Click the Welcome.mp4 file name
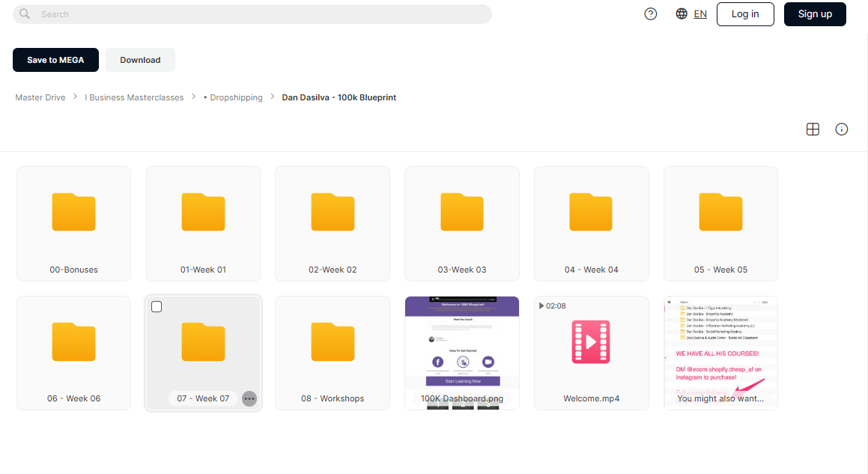868x474 pixels. (591, 398)
